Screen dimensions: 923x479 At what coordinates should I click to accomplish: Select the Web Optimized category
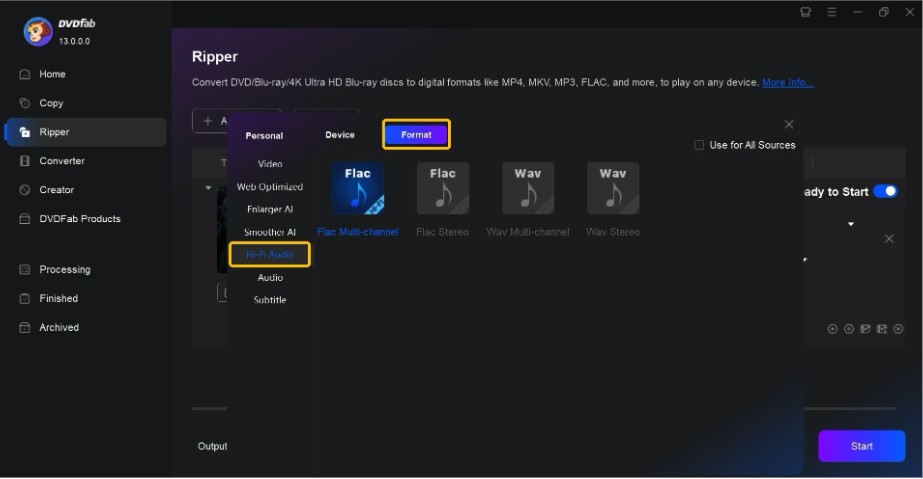point(270,187)
